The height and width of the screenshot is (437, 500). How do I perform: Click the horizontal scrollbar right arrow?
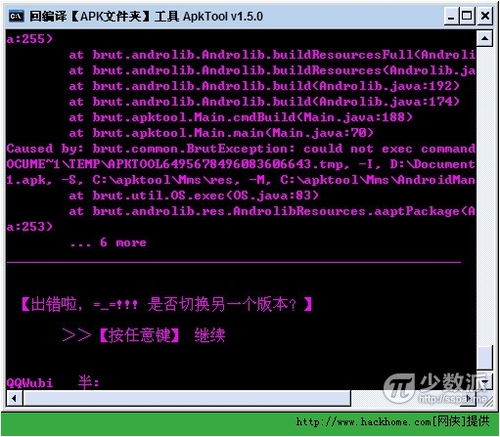pyautogui.click(x=469, y=398)
